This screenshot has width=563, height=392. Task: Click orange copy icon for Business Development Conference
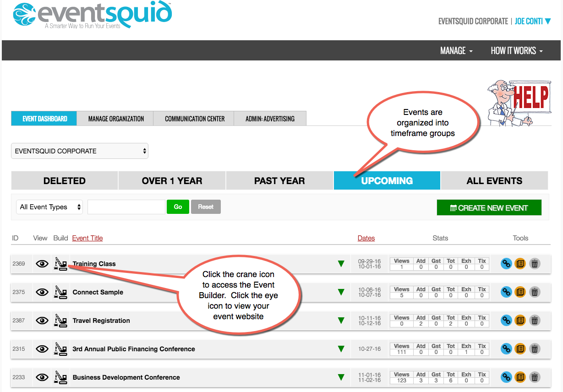coord(520,377)
